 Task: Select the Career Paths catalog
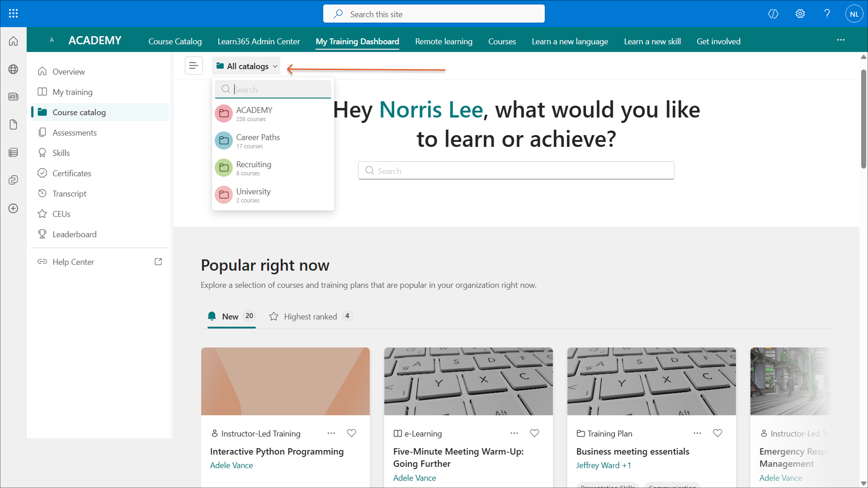tap(258, 141)
